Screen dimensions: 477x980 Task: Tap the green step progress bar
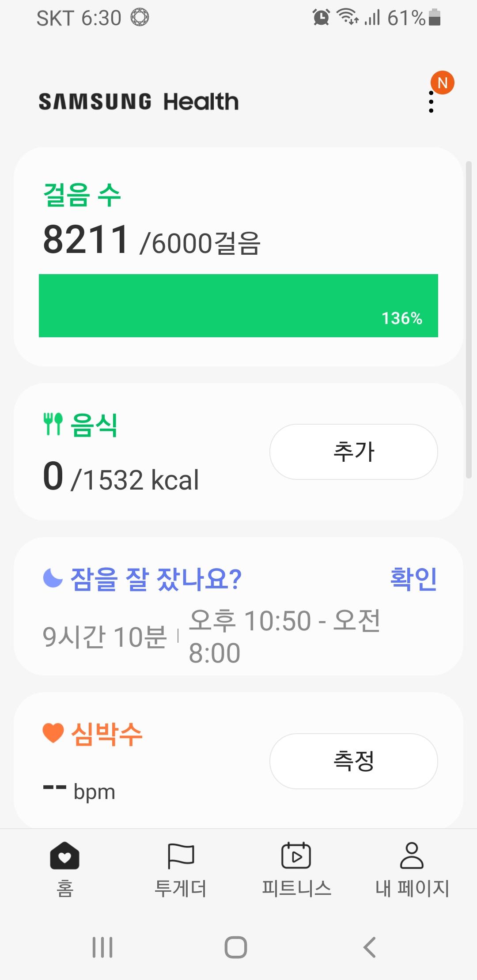click(x=238, y=305)
